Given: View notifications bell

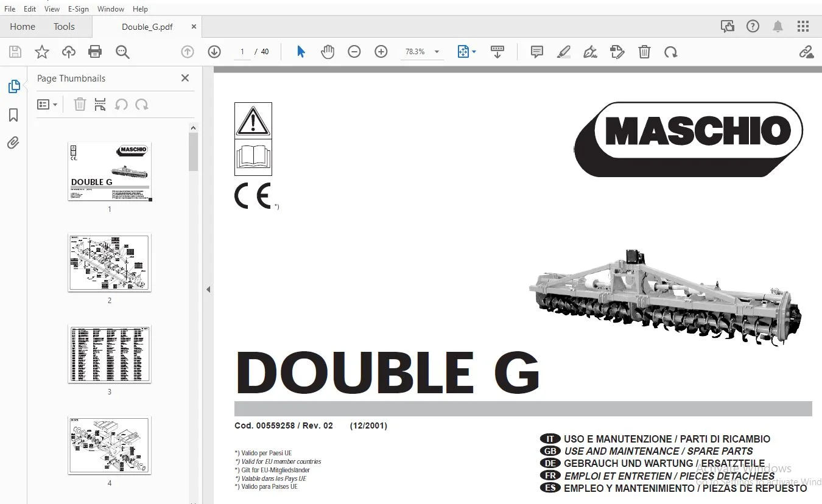Looking at the screenshot, I should tap(778, 26).
